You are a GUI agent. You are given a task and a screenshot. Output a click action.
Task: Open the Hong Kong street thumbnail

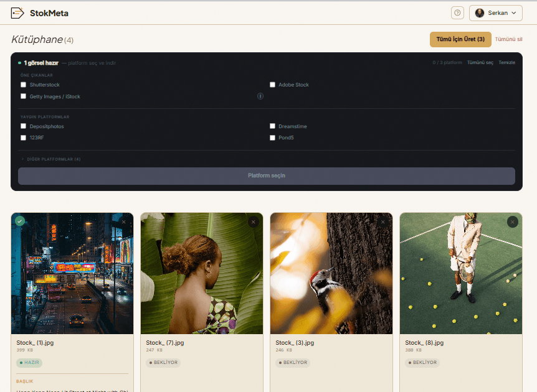coord(72,273)
